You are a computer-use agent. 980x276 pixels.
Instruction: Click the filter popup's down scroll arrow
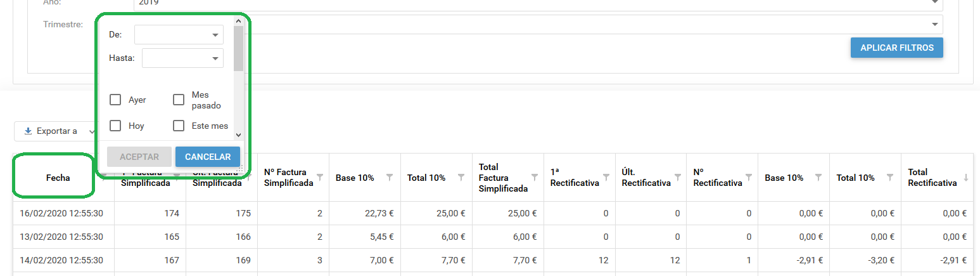coord(238,135)
